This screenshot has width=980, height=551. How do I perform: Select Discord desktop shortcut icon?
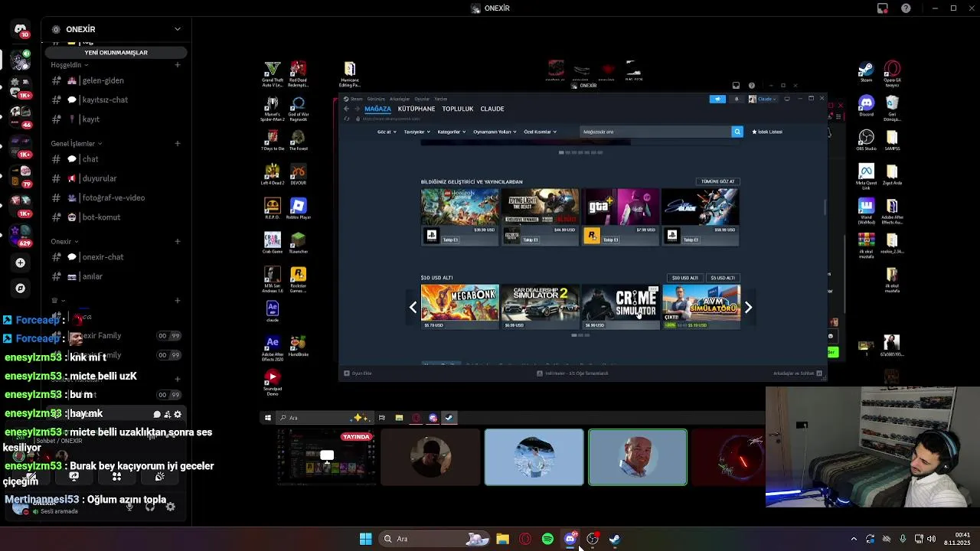click(866, 106)
